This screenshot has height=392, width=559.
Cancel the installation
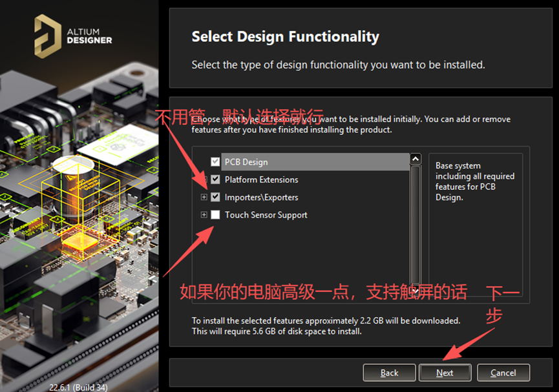click(503, 373)
